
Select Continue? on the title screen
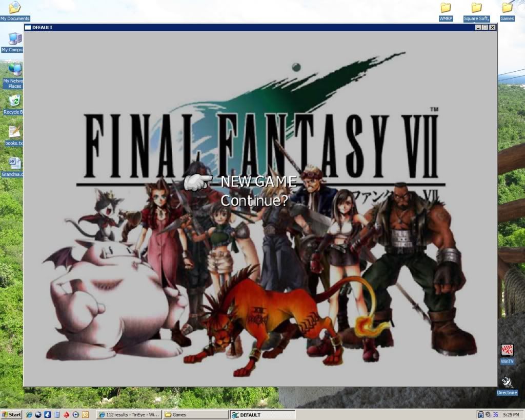254,201
